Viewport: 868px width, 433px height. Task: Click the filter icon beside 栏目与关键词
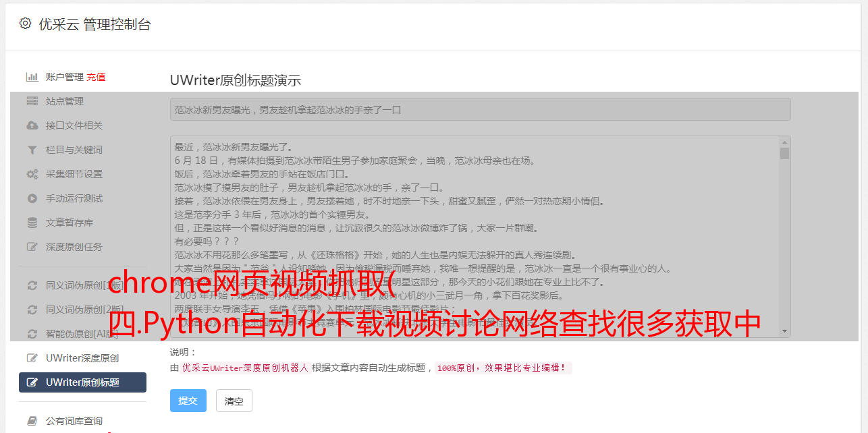[x=32, y=150]
